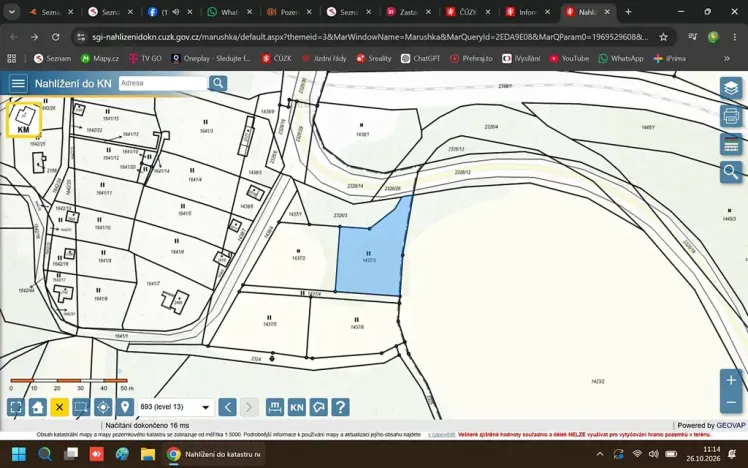Expand the bookmarks bar overflow chevron

727,59
